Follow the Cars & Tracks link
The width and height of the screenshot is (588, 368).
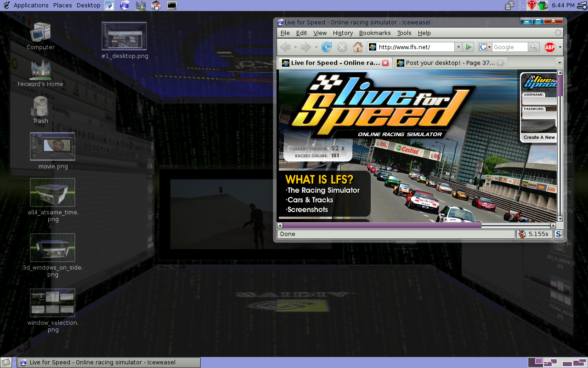coord(309,200)
